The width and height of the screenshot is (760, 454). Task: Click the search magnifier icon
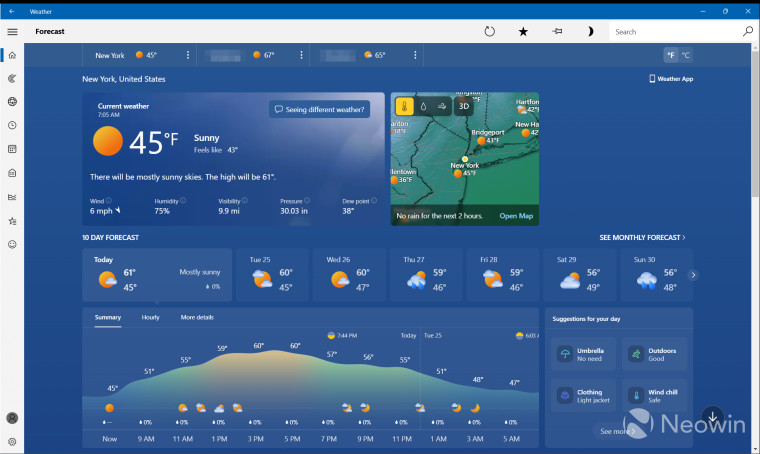(748, 31)
